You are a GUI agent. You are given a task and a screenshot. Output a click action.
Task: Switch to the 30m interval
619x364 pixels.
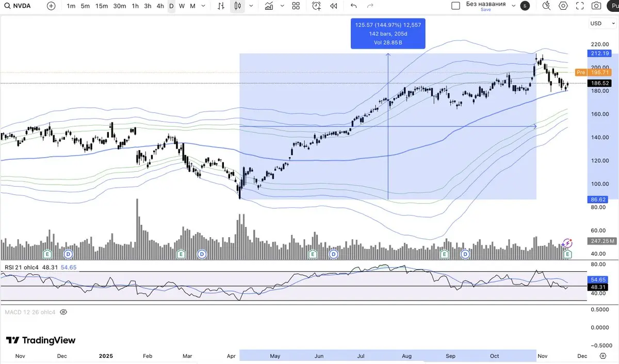click(x=120, y=6)
